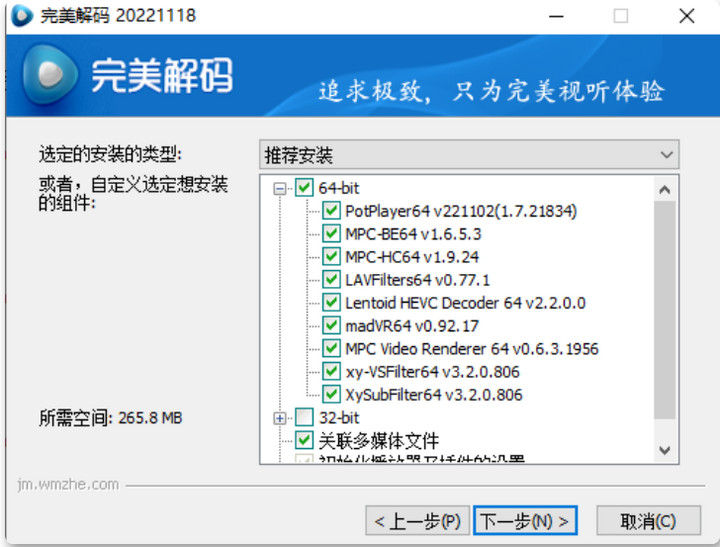Screen dimensions: 720x547
Task: Toggle madVR64 v0.92.17 checkbox
Action: 331,326
